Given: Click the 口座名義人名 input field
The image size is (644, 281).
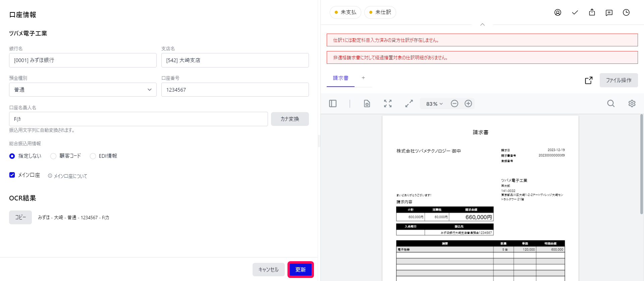Looking at the screenshot, I should click(139, 119).
